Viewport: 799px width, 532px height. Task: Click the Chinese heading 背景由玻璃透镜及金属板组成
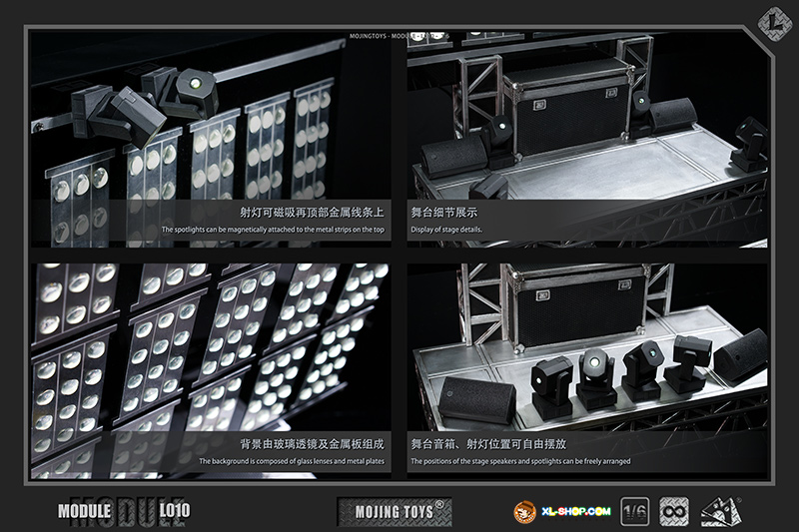(312, 442)
